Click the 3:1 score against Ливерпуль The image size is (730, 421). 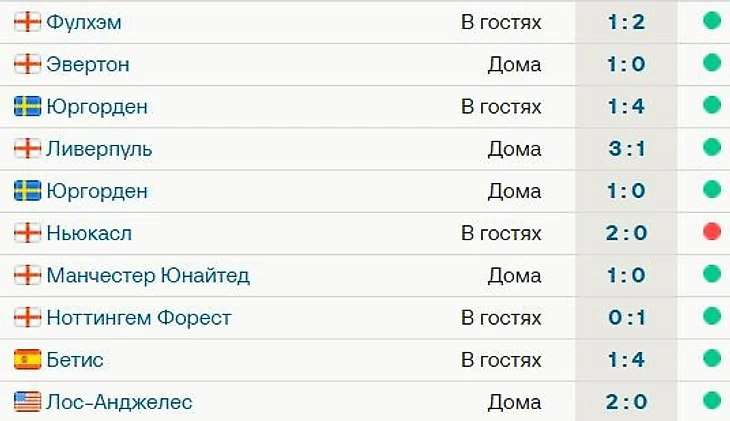coord(627,149)
